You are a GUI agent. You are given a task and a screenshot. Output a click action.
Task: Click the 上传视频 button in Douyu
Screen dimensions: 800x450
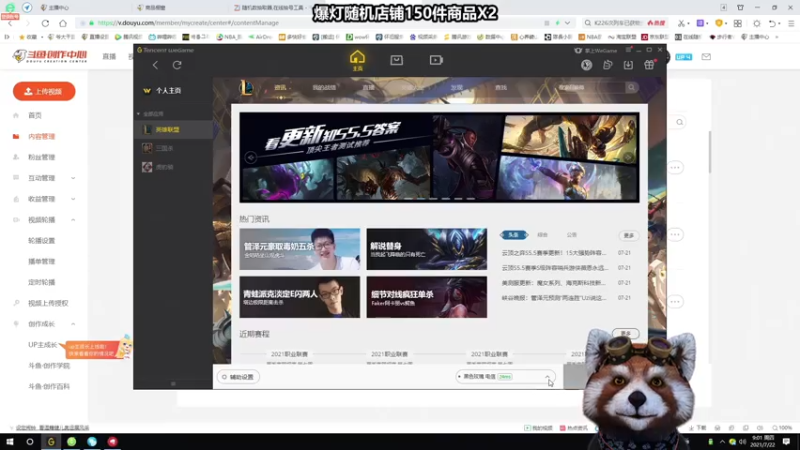[44, 91]
